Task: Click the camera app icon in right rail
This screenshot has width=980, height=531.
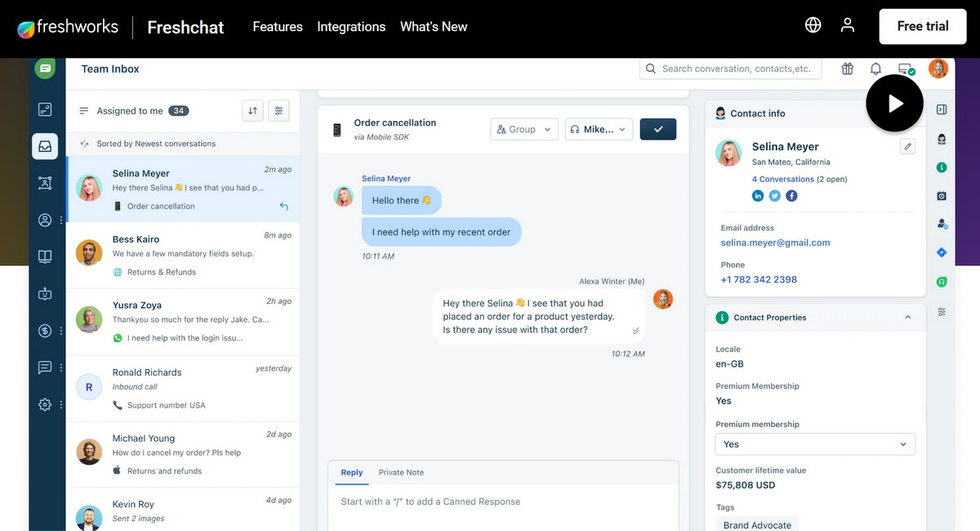Action: coord(942,196)
